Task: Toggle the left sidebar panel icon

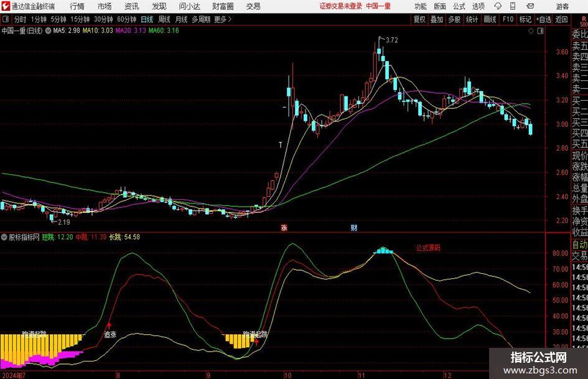Action: pos(5,19)
